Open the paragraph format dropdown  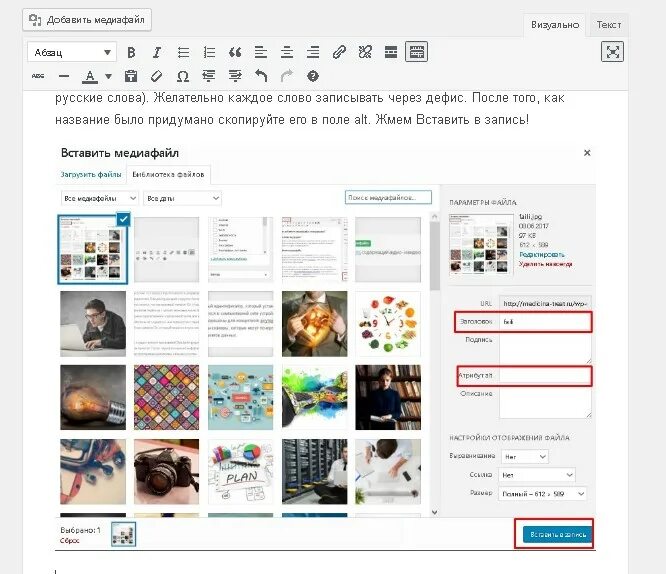[72, 52]
